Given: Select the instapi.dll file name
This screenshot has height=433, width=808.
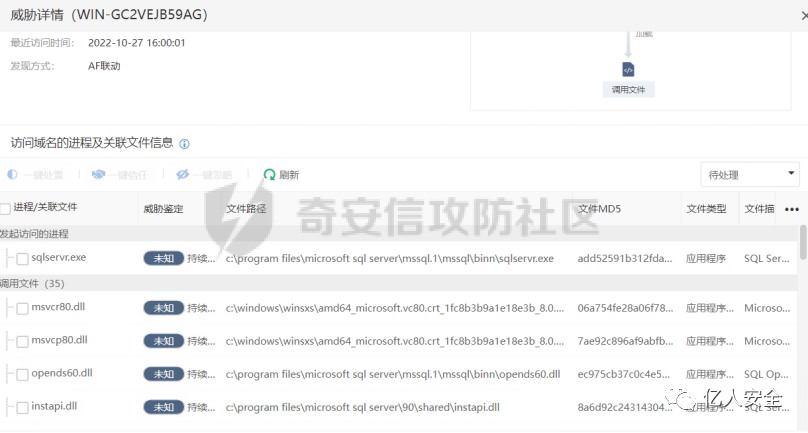Looking at the screenshot, I should (x=54, y=406).
